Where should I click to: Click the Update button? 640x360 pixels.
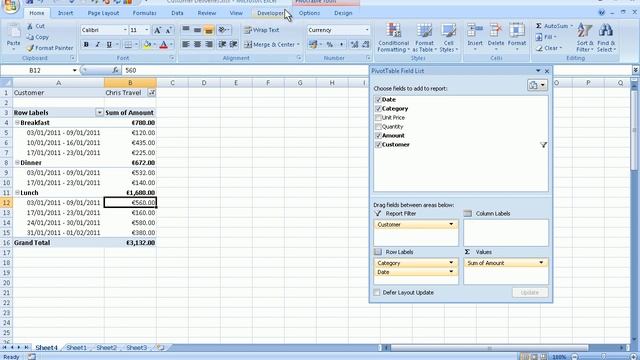530,293
